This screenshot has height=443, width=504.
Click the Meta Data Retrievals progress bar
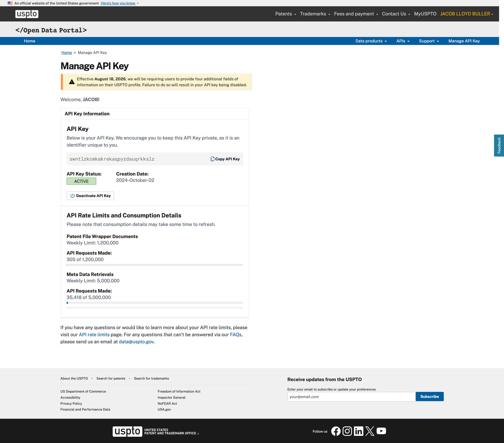point(155,303)
